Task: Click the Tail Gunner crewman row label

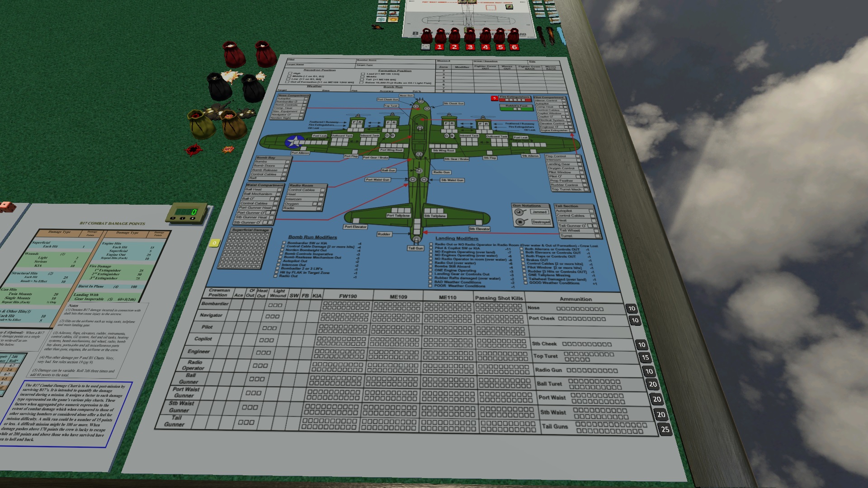Action: tap(175, 421)
